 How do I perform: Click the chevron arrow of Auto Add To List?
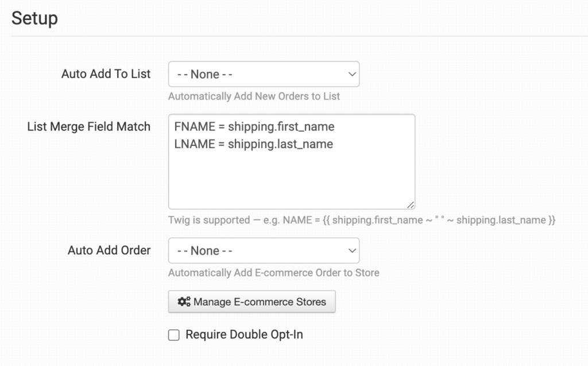[x=352, y=74]
